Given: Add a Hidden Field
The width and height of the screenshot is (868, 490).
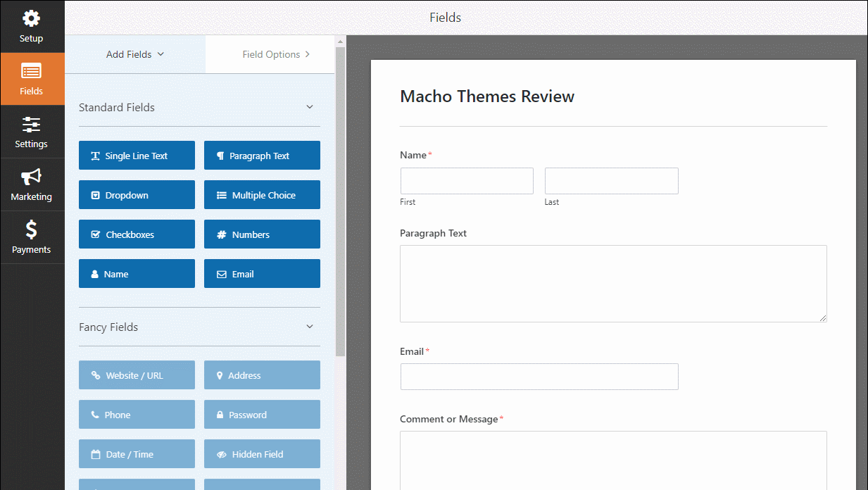Looking at the screenshot, I should (x=262, y=454).
